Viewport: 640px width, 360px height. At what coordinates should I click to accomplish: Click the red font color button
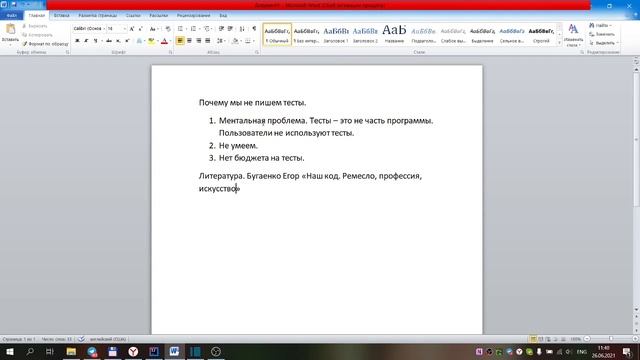click(164, 41)
